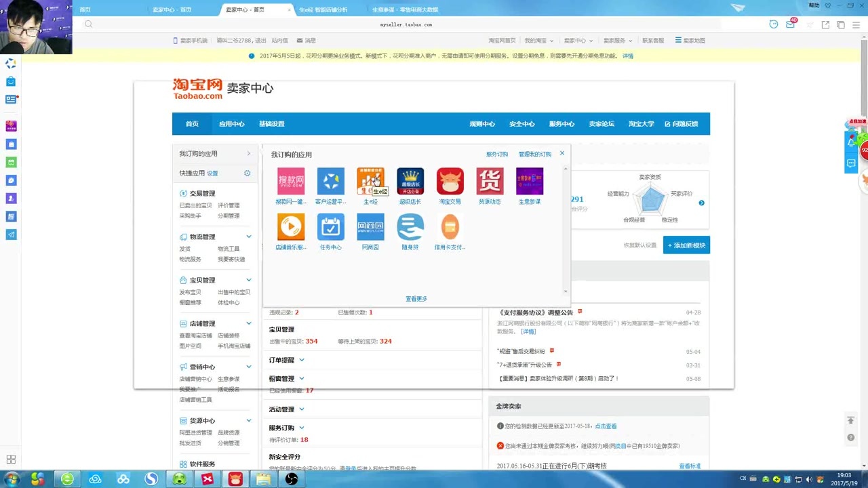This screenshot has width=868, height=488.
Task: Open the 淘宝交易 app icon
Action: click(x=450, y=181)
